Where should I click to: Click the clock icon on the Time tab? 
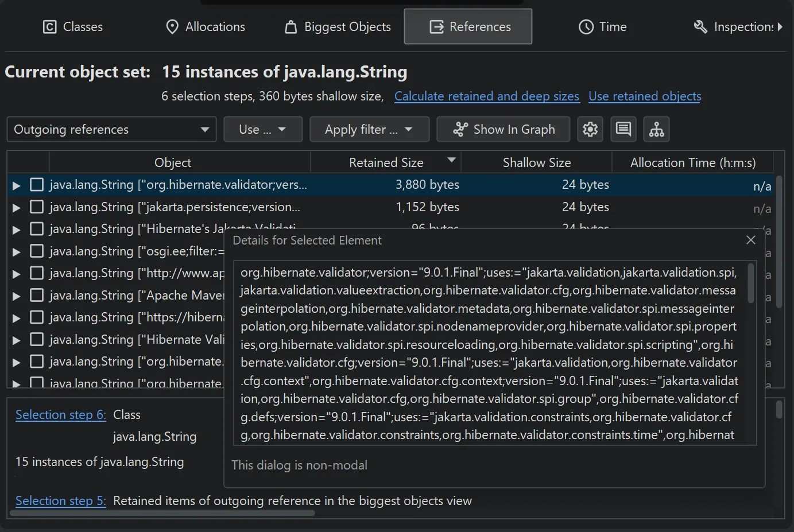pos(585,26)
